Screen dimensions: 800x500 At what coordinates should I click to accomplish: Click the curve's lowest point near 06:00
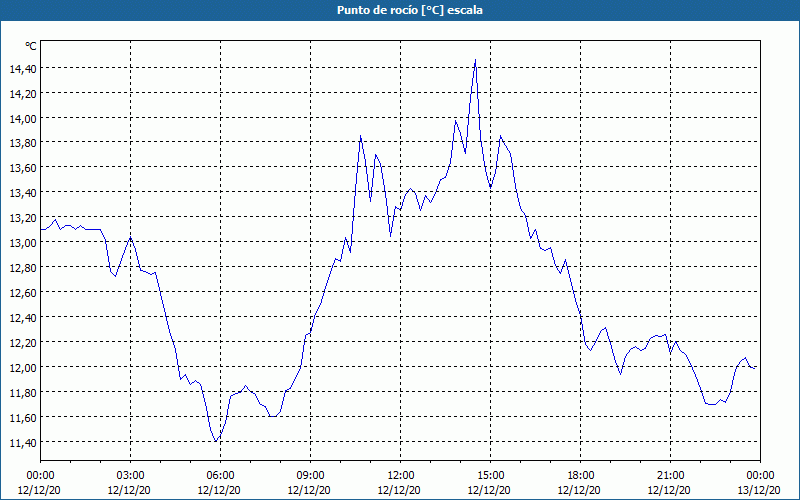[x=216, y=441]
